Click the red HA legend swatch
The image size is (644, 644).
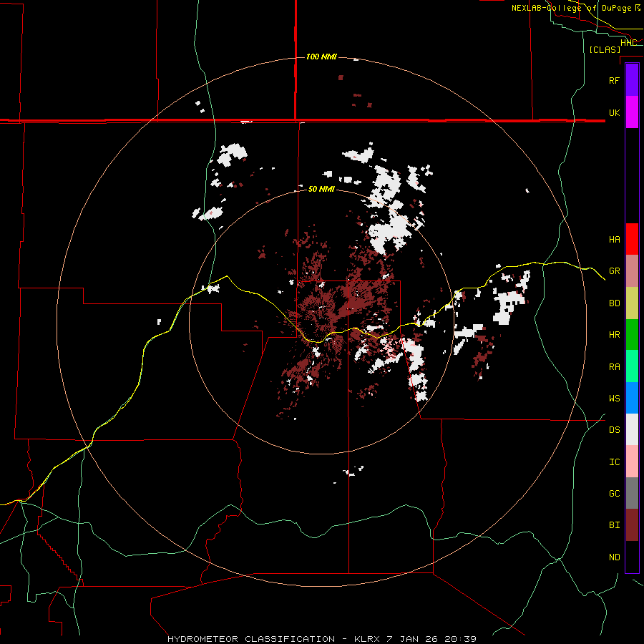click(x=632, y=239)
